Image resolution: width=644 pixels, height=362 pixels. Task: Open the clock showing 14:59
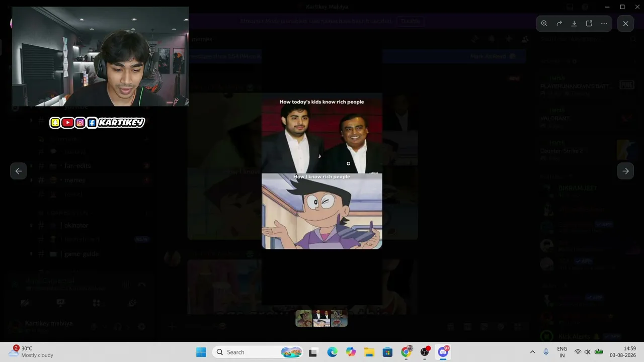(x=623, y=352)
